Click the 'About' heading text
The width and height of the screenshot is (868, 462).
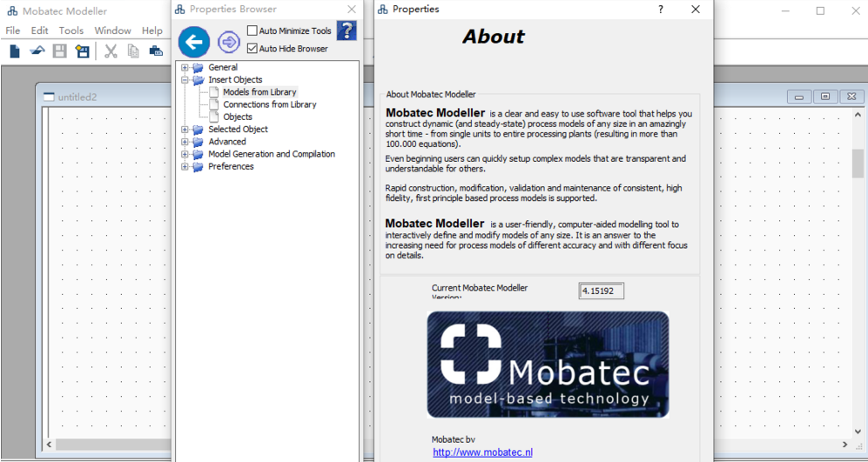(x=494, y=37)
